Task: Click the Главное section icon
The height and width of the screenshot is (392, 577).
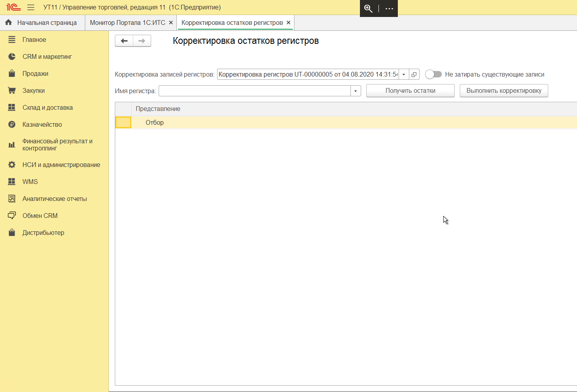Action: tap(12, 39)
